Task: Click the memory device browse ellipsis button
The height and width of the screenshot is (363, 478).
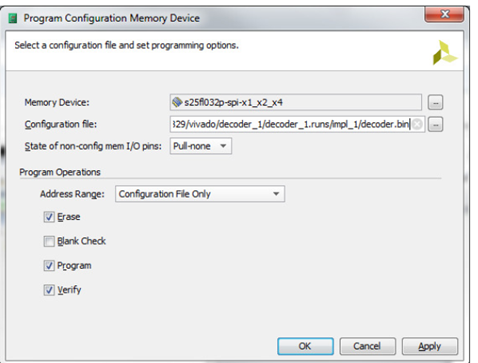Action: click(435, 103)
